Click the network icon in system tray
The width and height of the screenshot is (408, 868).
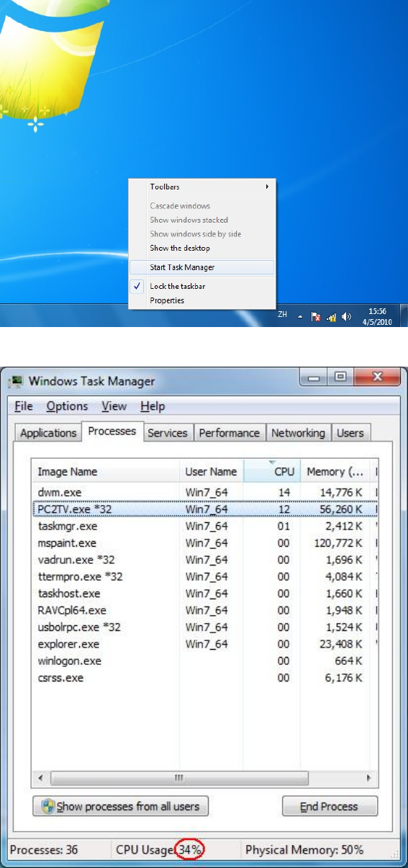click(x=332, y=316)
